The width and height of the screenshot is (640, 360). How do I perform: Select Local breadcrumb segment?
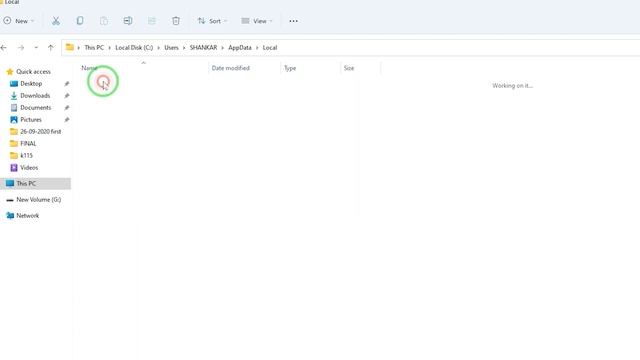270,48
